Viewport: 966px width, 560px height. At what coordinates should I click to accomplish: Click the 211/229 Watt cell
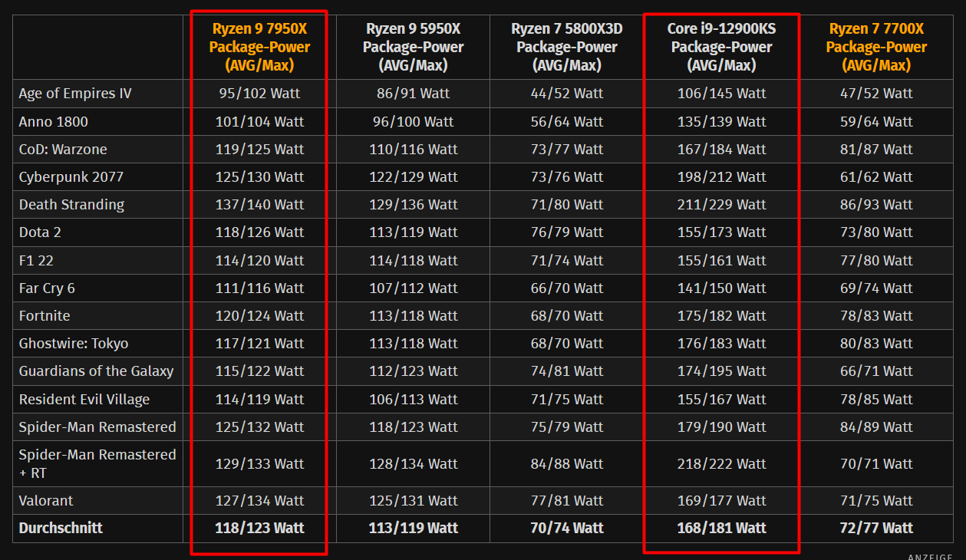tap(721, 204)
